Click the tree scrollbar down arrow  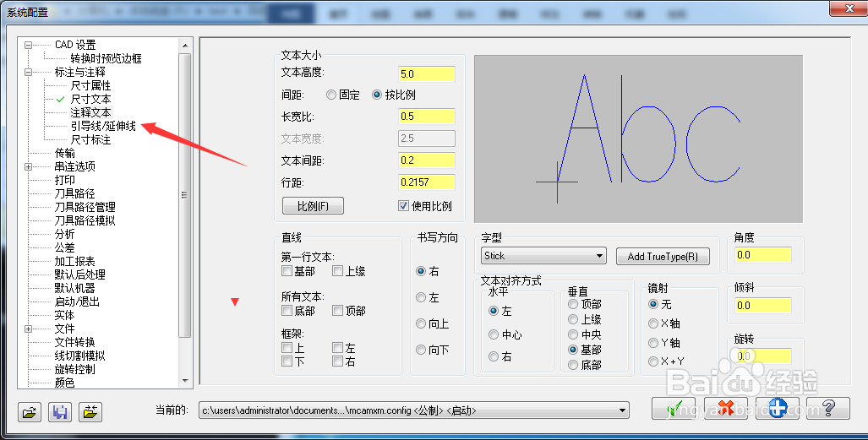185,381
